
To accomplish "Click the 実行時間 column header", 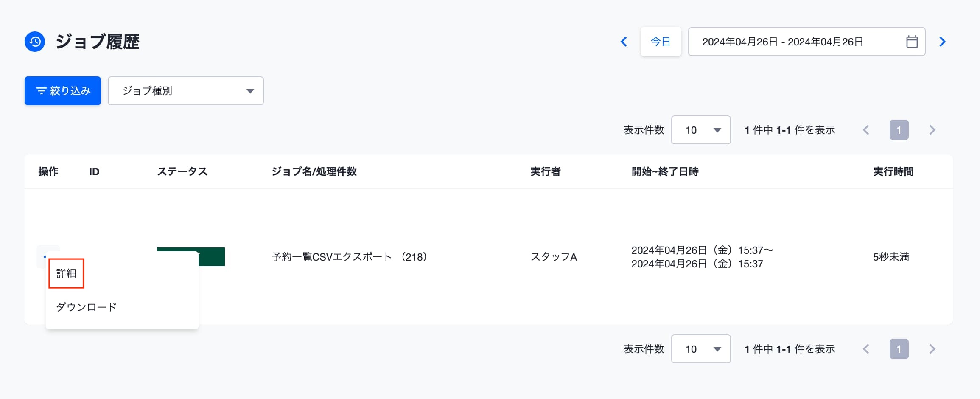I will 893,171.
